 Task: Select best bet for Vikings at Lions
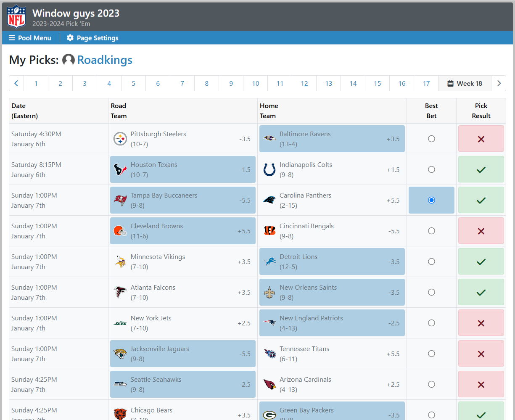pos(431,262)
